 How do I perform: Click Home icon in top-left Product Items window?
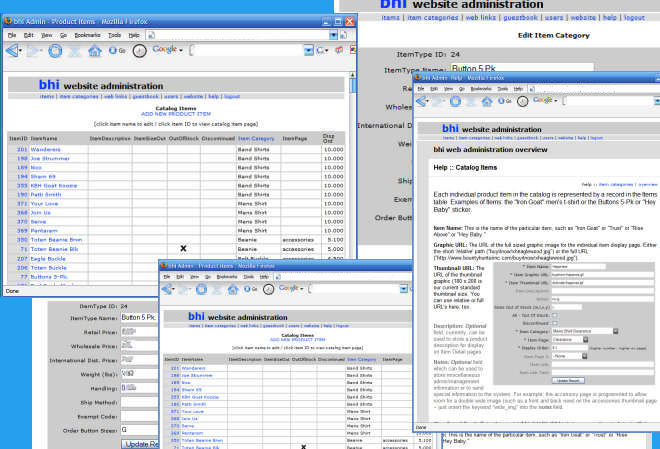coord(95,51)
